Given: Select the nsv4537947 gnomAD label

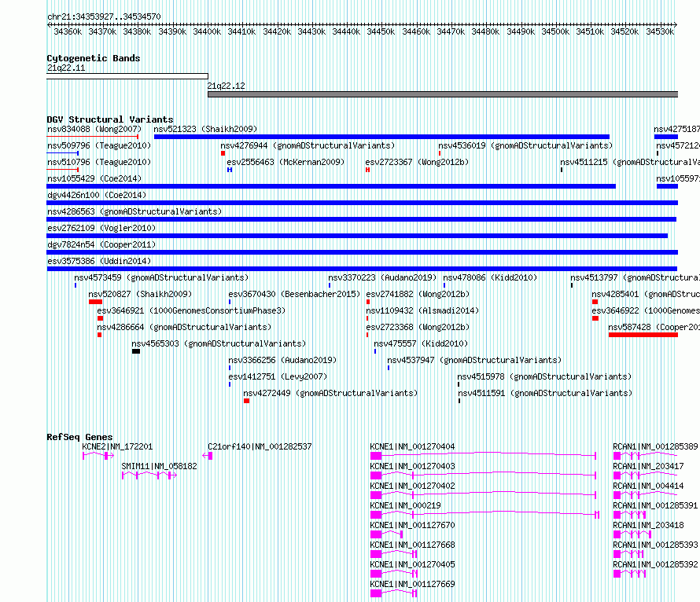Looking at the screenshot, I should [x=474, y=360].
